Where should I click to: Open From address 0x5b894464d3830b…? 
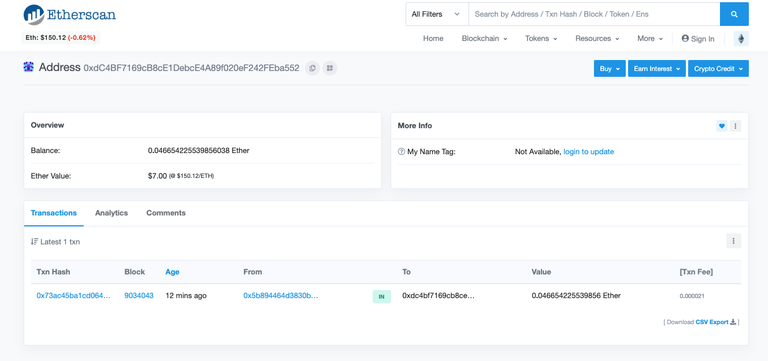[x=281, y=296]
